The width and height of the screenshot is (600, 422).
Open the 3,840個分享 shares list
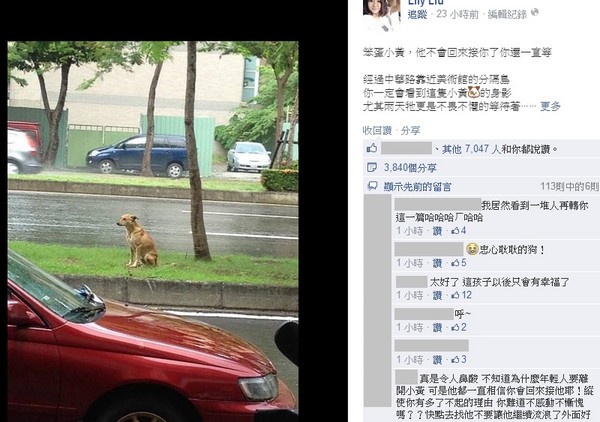pyautogui.click(x=410, y=168)
